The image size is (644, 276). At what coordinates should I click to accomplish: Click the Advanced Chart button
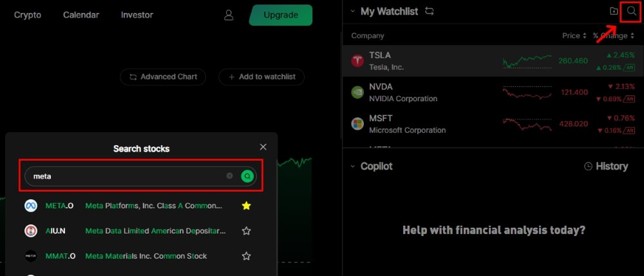tap(163, 77)
